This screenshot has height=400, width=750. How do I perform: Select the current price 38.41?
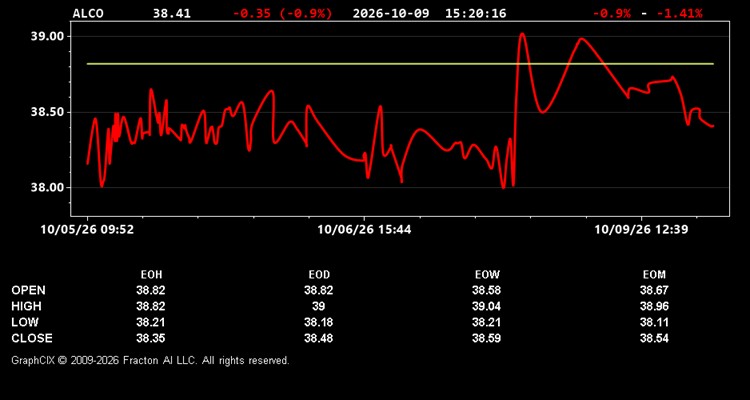pyautogui.click(x=172, y=13)
